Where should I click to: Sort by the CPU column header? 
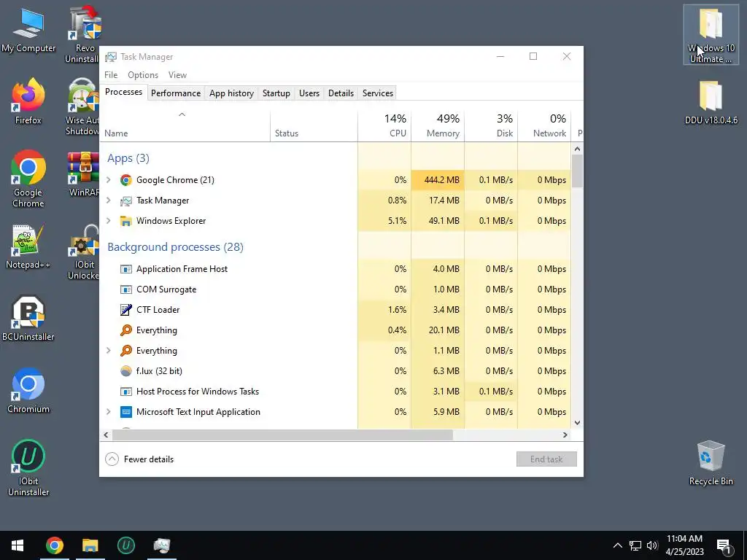(384, 126)
